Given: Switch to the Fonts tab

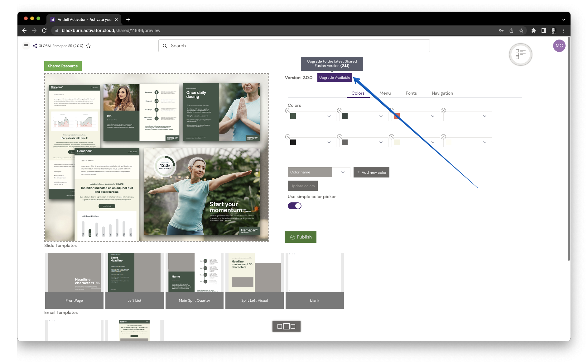Looking at the screenshot, I should (x=411, y=93).
